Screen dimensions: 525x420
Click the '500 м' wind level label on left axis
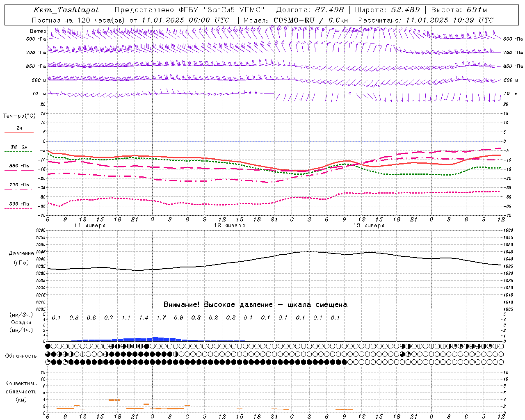39,80
